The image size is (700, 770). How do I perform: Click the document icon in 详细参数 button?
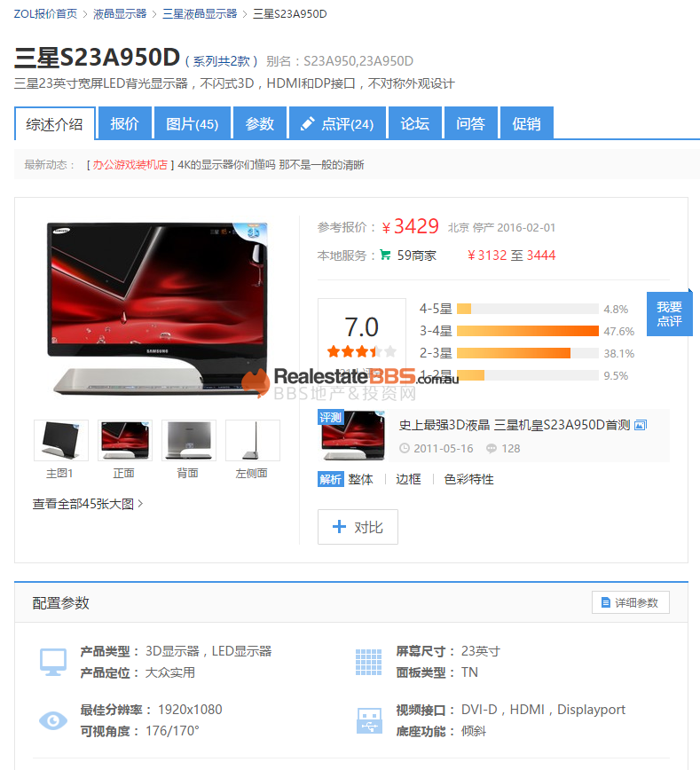[606, 603]
